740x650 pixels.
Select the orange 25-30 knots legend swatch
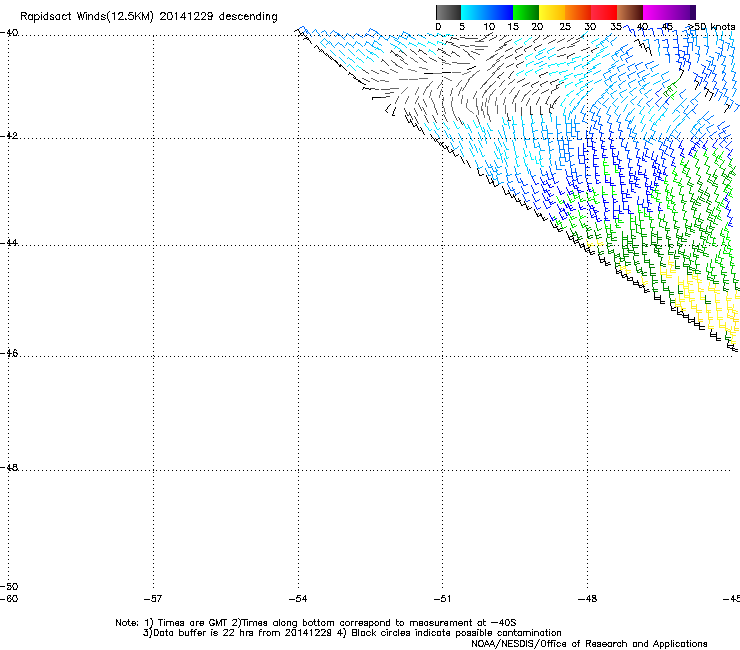(578, 12)
